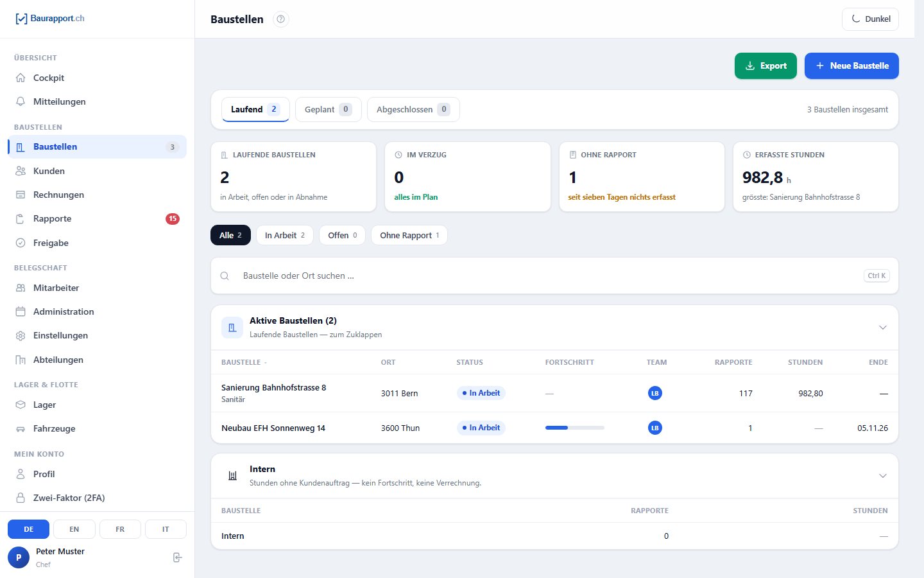Viewport: 924px width, 578px height.
Task: Collapse the Aktive Baustellen section chevron
Action: pyautogui.click(x=882, y=328)
